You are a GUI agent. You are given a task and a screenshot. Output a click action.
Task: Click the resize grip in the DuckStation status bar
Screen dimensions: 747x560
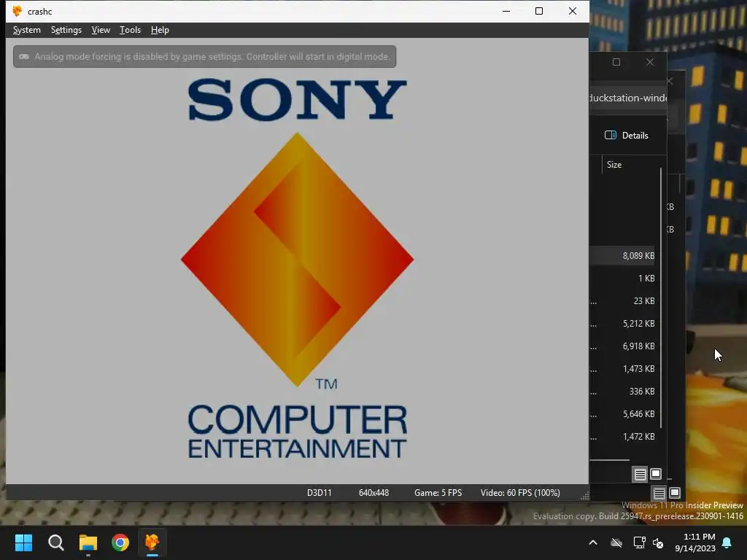click(x=584, y=496)
